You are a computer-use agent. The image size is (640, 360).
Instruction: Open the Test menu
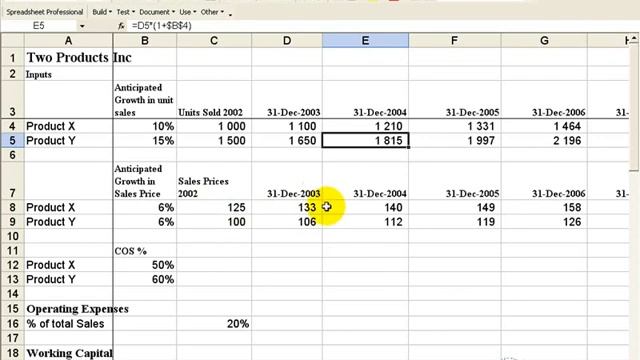(125, 12)
